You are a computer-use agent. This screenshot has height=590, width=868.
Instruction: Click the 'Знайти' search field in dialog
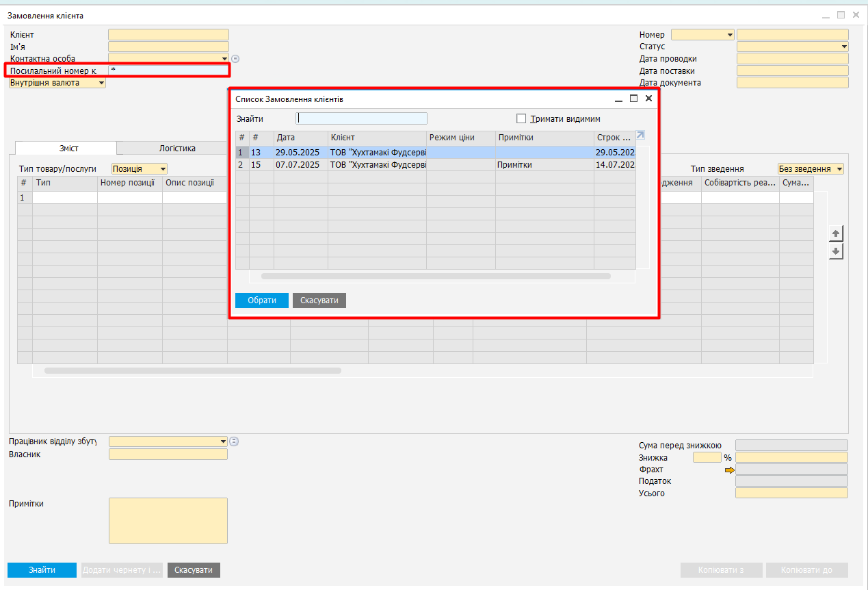(x=362, y=118)
